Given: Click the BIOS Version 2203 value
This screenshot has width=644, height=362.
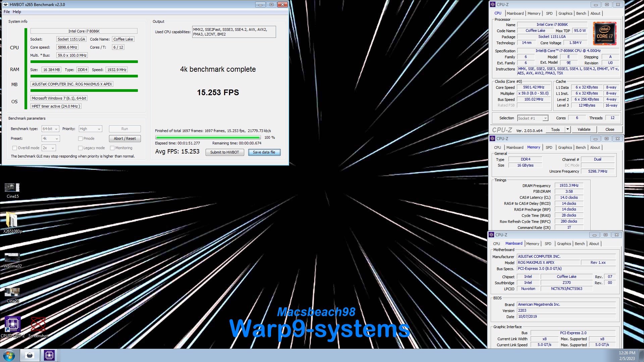Looking at the screenshot, I should pos(567,310).
